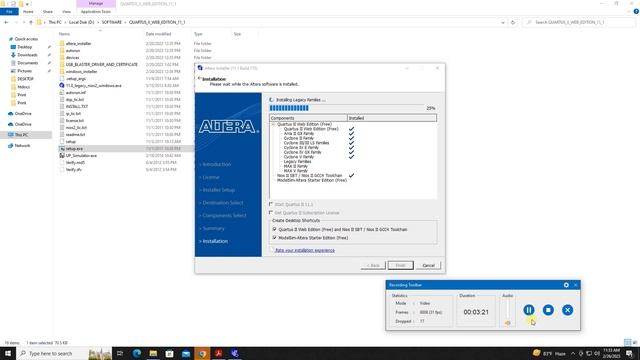Screen dimensions: 640x360
Task: Select the altera_installer folder icon
Action: tap(62, 44)
